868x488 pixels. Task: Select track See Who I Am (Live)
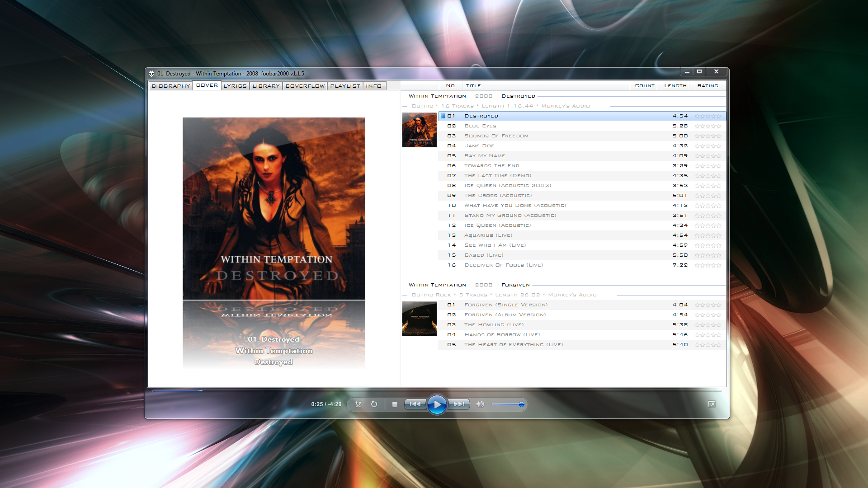pos(582,245)
